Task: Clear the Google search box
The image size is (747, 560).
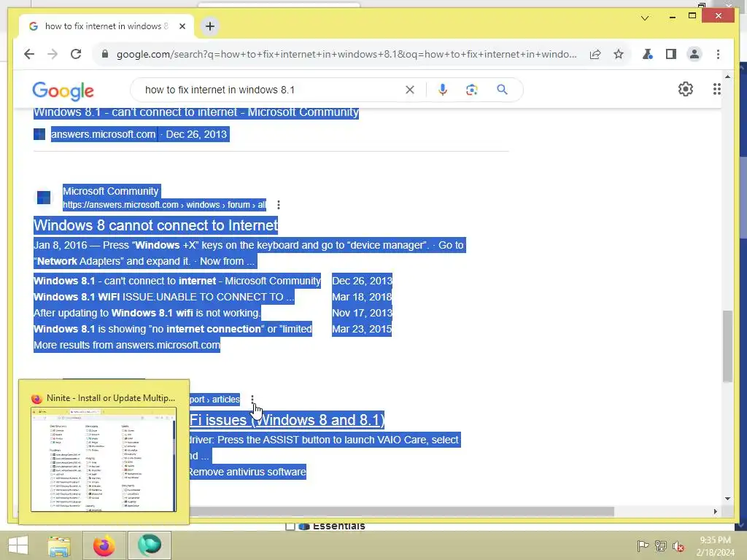Action: coord(410,90)
